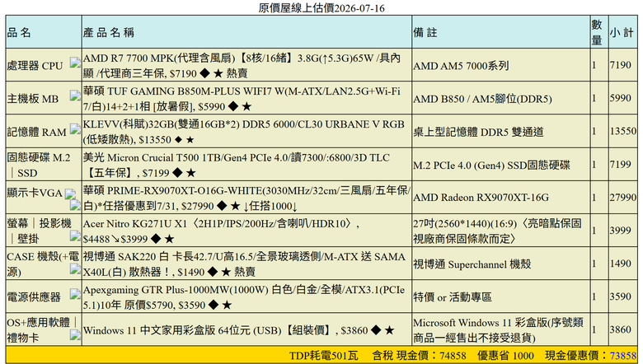
Task: Select the 處理器 CPU category label
Action: [x=35, y=66]
